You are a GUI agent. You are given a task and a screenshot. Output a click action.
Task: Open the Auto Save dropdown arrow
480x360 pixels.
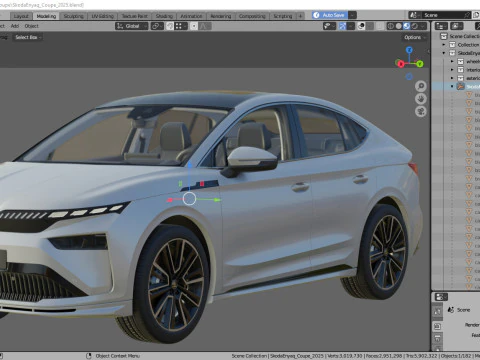click(352, 15)
